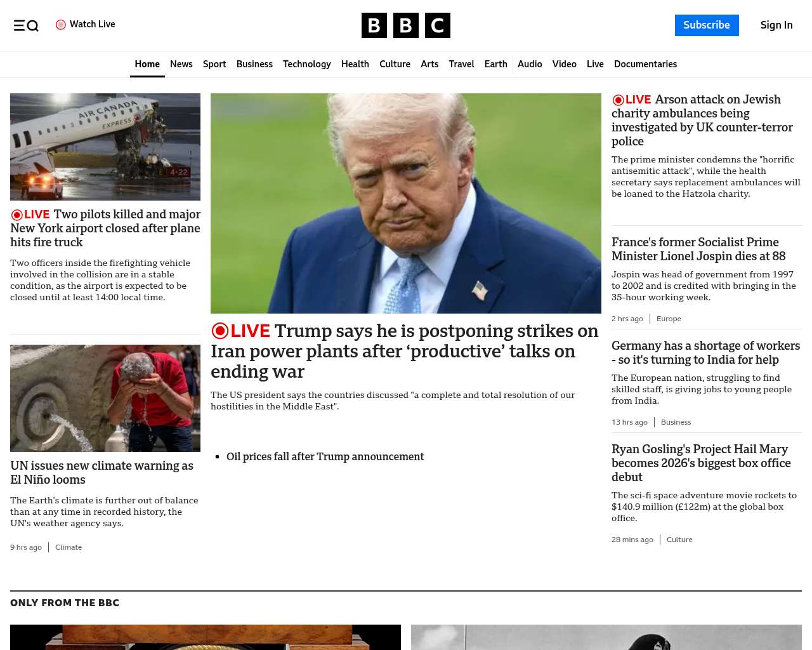The width and height of the screenshot is (812, 650).
Task: Open the Video section
Action: (x=565, y=64)
